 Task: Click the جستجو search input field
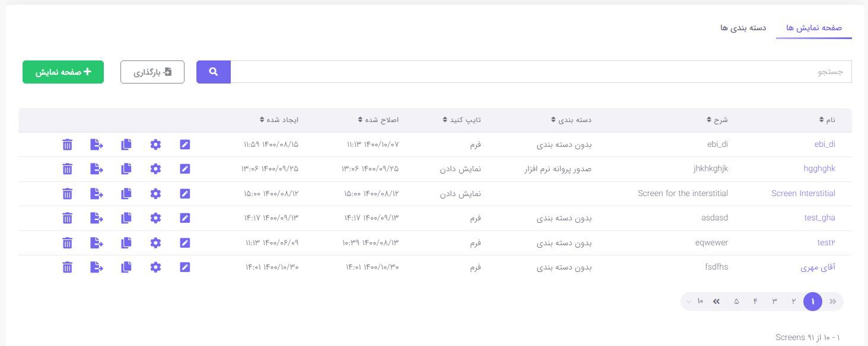pyautogui.click(x=540, y=72)
